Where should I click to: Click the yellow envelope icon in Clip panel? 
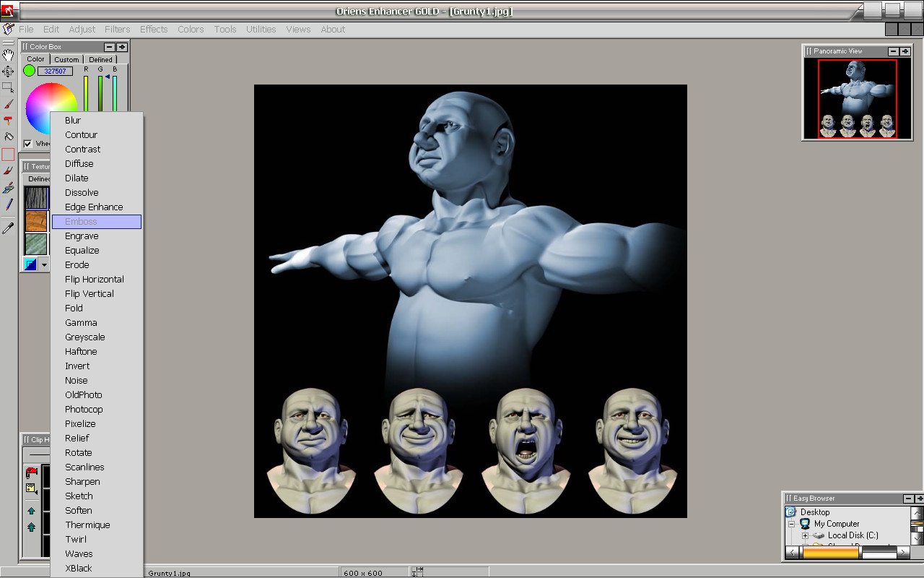(x=31, y=489)
